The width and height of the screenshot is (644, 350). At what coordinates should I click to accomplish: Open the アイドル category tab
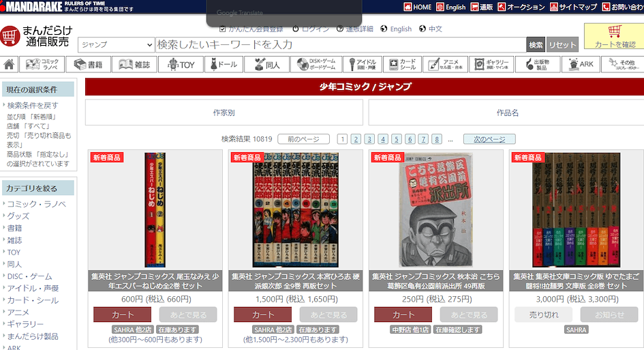tap(362, 64)
